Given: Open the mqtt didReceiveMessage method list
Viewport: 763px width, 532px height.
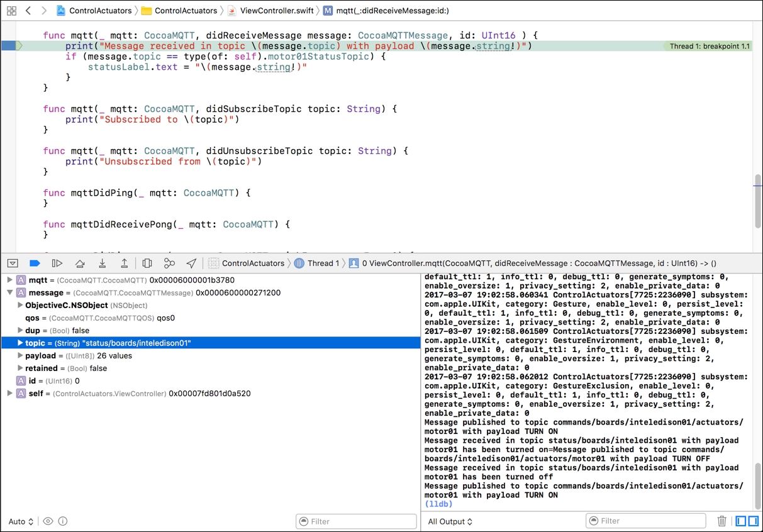Looking at the screenshot, I should 386,11.
